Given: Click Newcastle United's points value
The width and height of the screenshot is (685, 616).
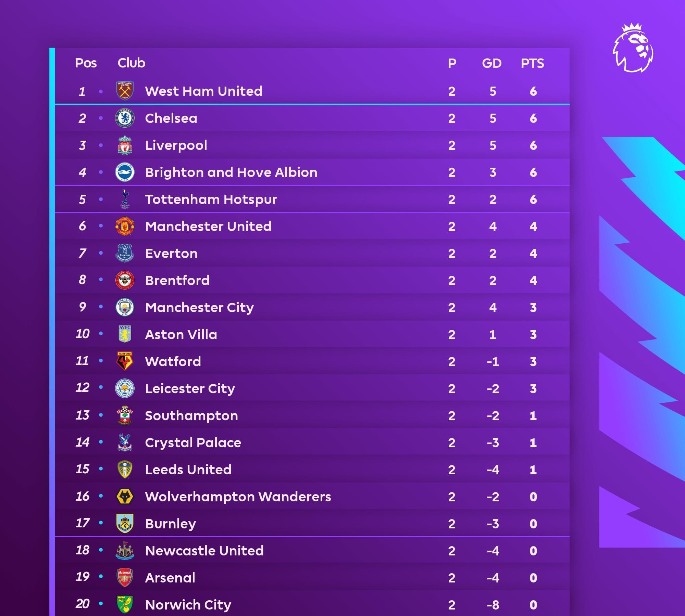Looking at the screenshot, I should point(533,551).
